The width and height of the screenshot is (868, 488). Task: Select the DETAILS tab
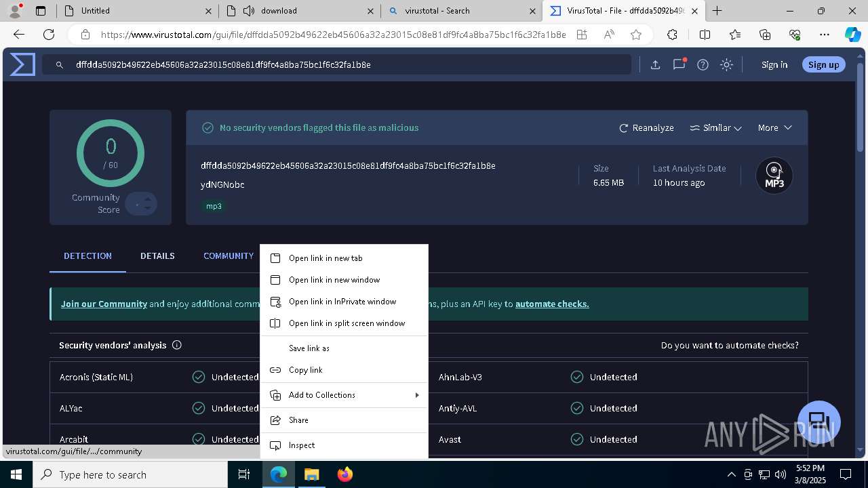pyautogui.click(x=157, y=256)
